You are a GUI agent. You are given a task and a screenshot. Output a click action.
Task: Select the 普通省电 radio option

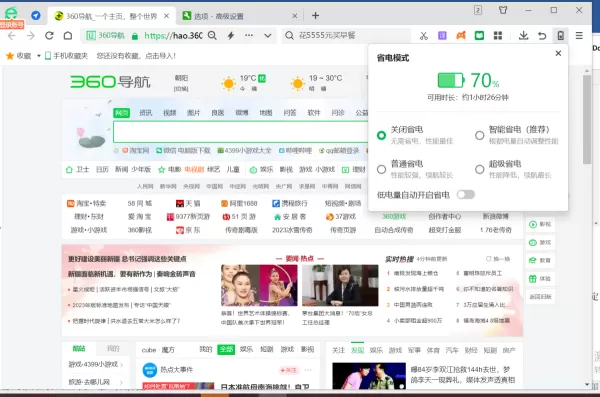(x=381, y=169)
